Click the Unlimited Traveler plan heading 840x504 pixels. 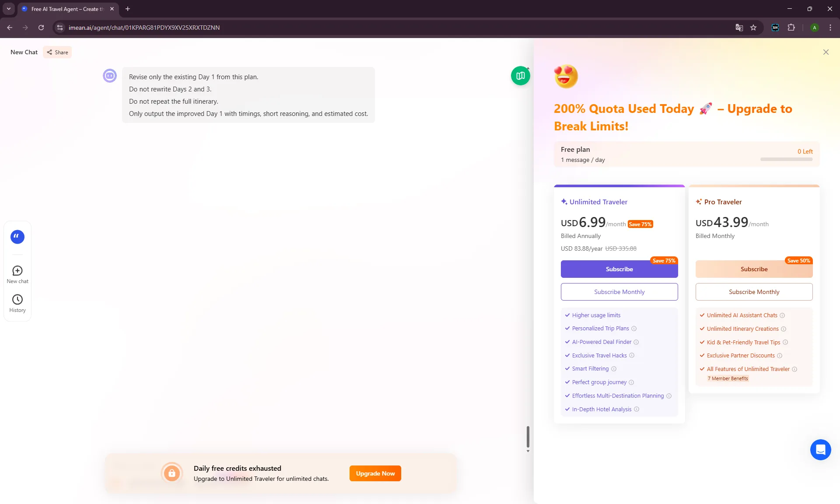[598, 202]
